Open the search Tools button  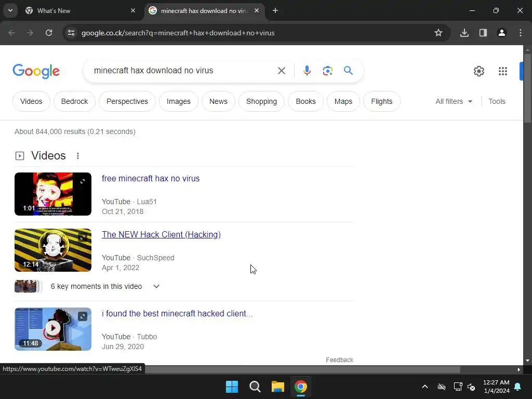(497, 101)
